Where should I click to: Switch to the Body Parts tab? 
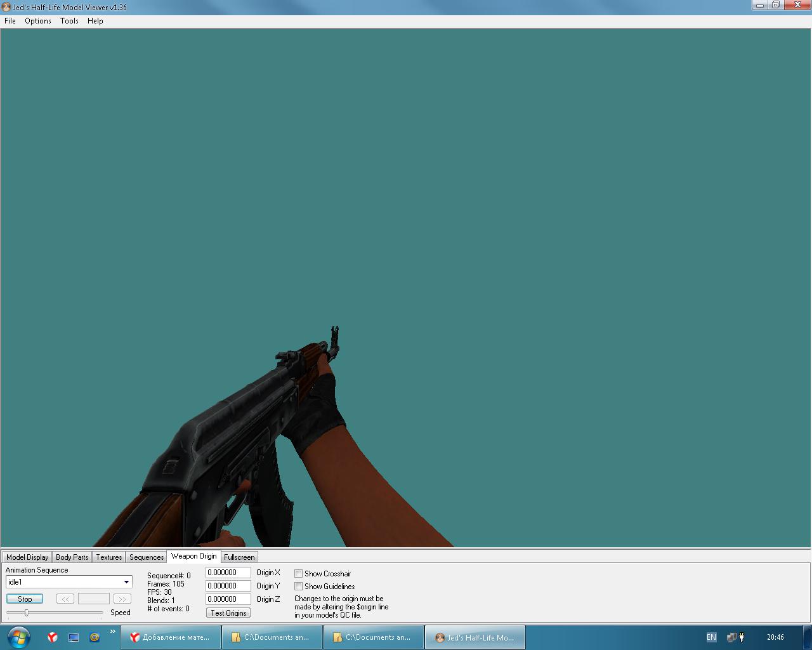[72, 557]
